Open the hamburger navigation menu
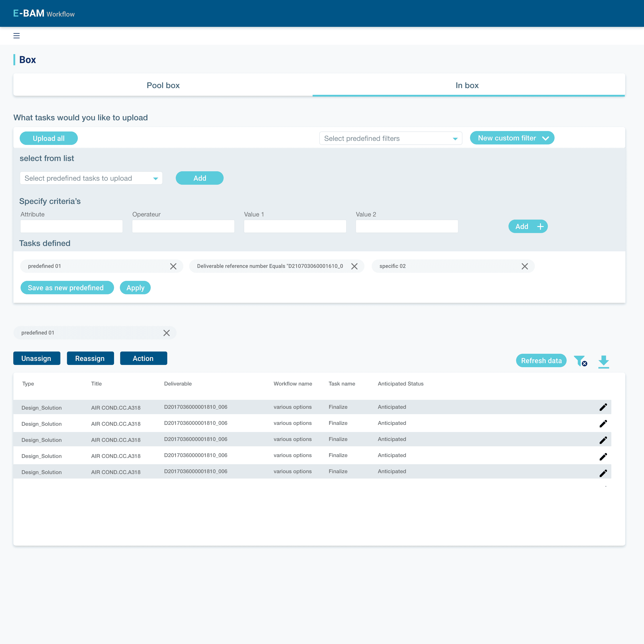644x644 pixels. click(x=16, y=36)
